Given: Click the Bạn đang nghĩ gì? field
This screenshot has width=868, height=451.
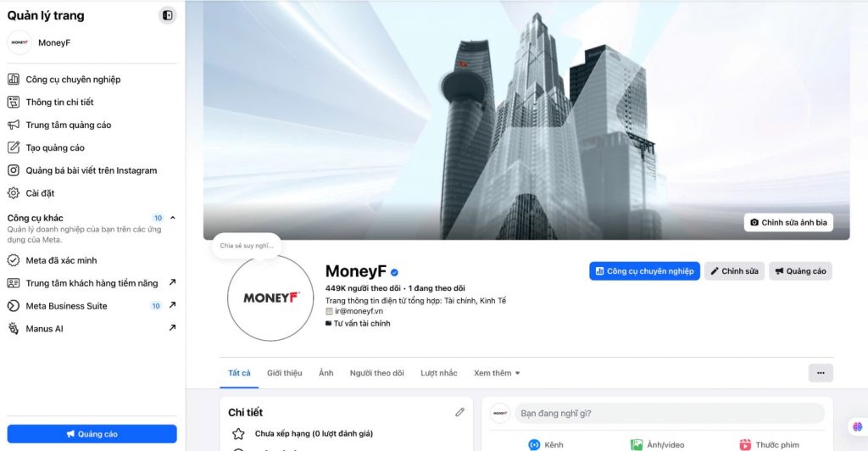Looking at the screenshot, I should [x=670, y=414].
